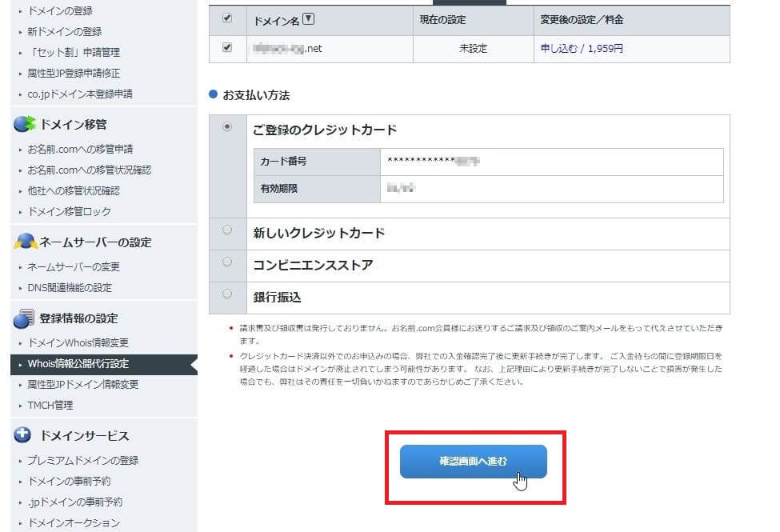This screenshot has height=532, width=780.
Task: Open Whois情報公開代行設定 menu item
Action: (78, 364)
